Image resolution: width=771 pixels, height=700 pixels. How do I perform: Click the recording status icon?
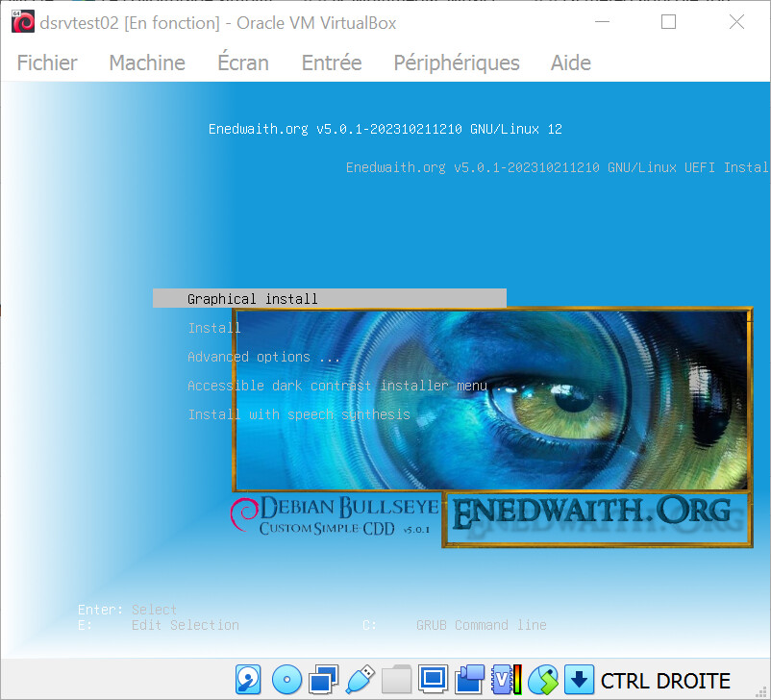[x=469, y=680]
